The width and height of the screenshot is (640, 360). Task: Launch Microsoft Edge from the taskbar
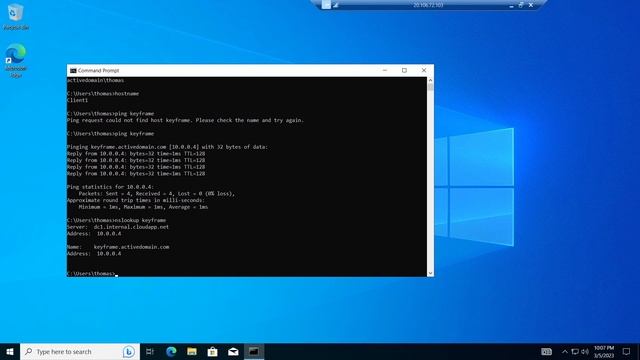point(171,351)
